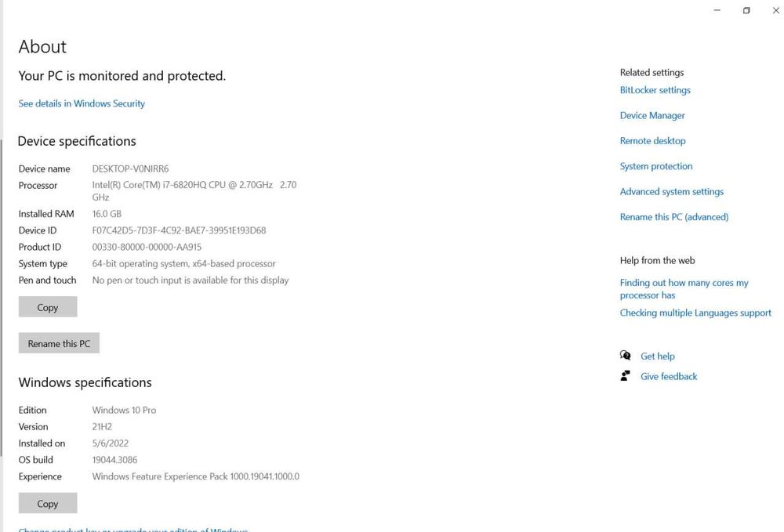
Task: Minimize the Settings window
Action: pyautogui.click(x=717, y=10)
